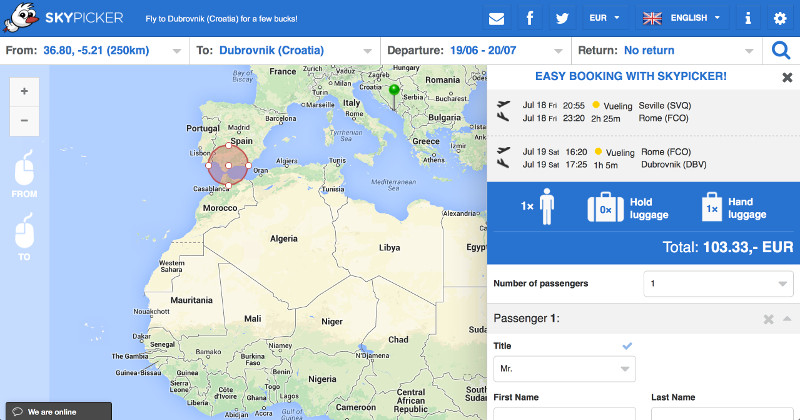Viewport: 800px width, 420px height.
Task: Open the ENGLISH language dropdown
Action: click(x=682, y=18)
